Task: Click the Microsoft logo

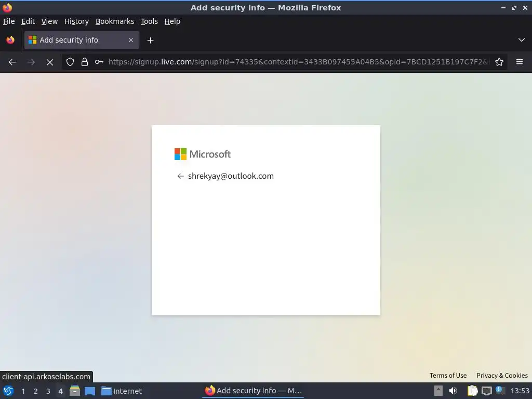Action: 203,154
